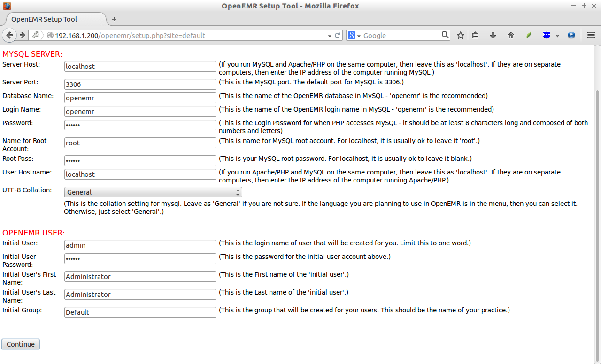Click the MySQL Password field

click(x=140, y=125)
